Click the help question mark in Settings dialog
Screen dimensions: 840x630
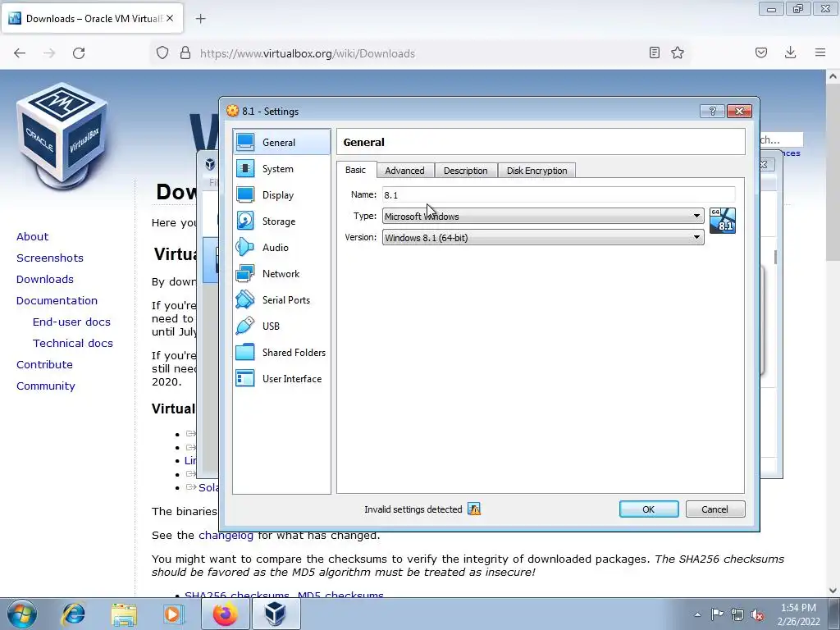(713, 111)
